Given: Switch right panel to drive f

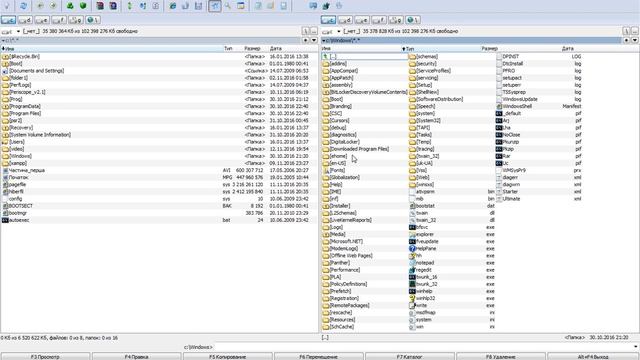Looking at the screenshot, I should [x=379, y=20].
